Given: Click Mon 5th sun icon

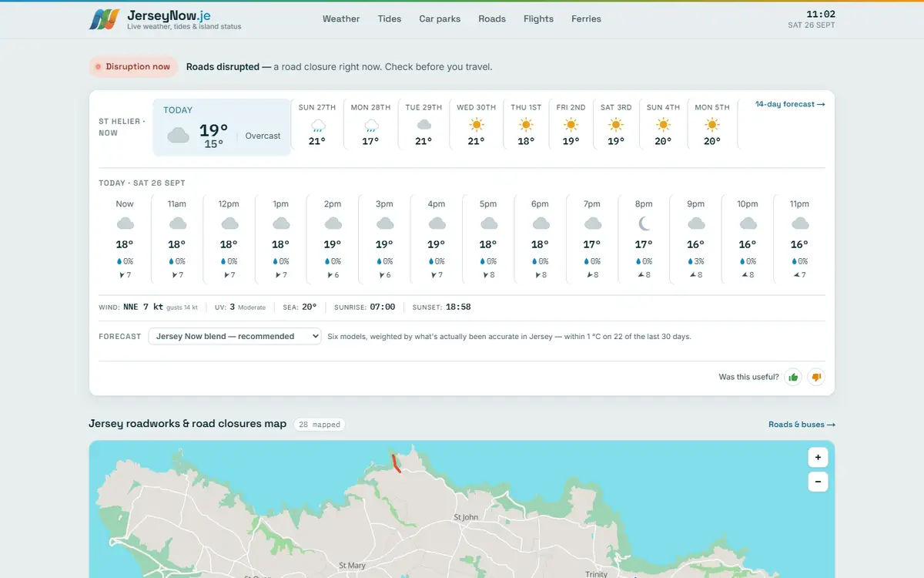Looking at the screenshot, I should point(712,124).
